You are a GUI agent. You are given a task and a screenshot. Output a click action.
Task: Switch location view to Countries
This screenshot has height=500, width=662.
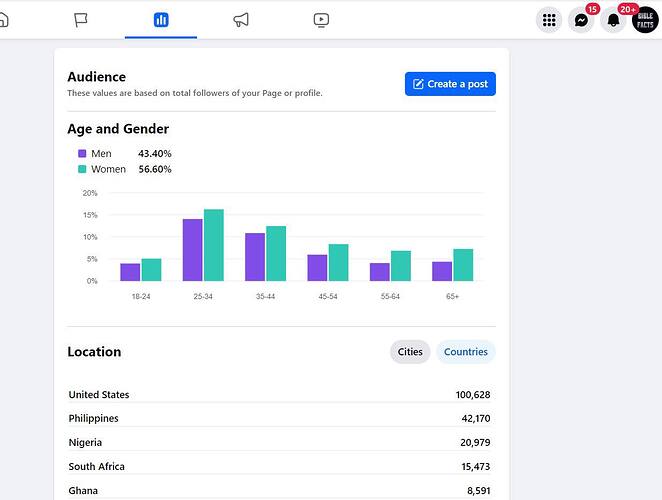coord(466,351)
